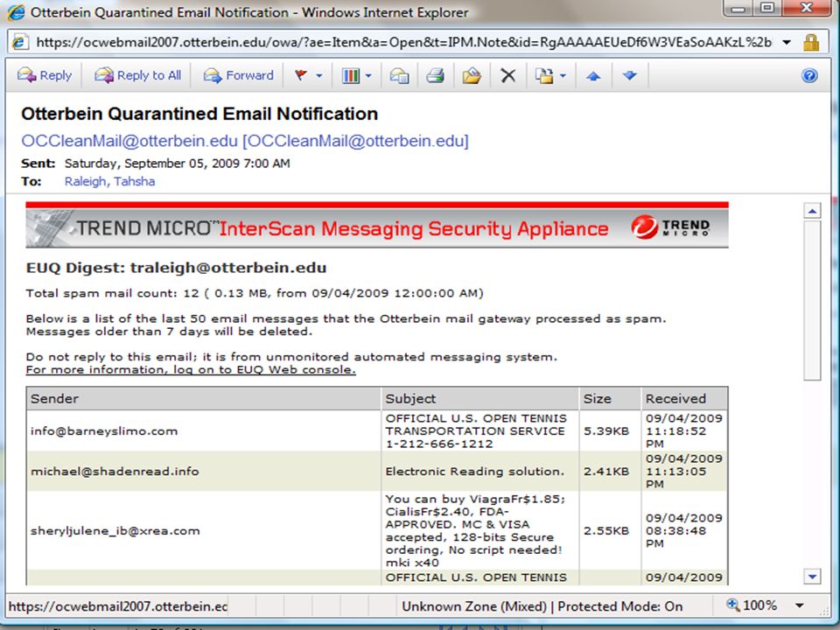The image size is (840, 630).
Task: Click the message details envelope icon
Action: tap(400, 76)
